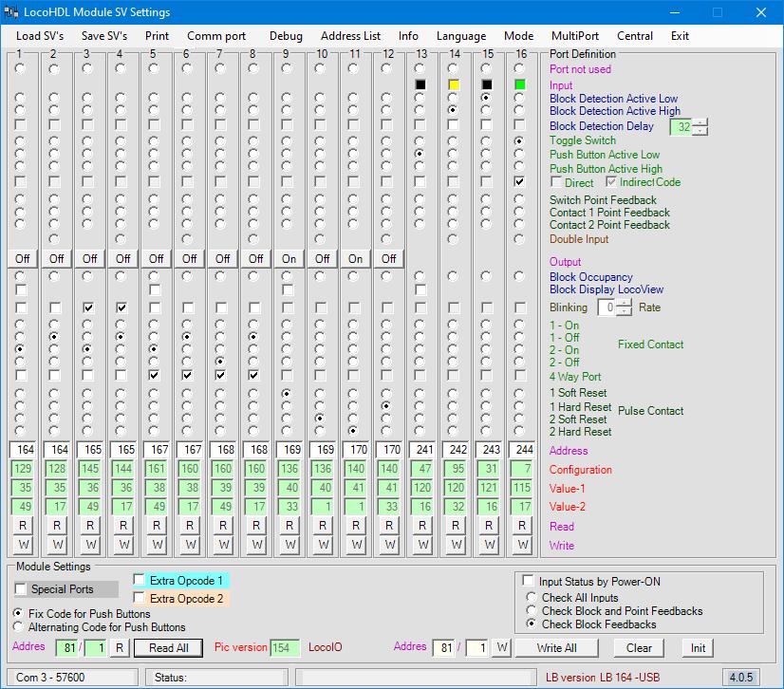This screenshot has width=784, height=689.
Task: Select Check All Inputs option
Action: (532, 598)
